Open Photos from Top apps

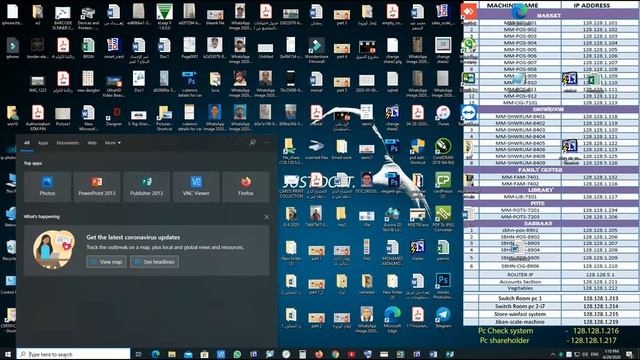(x=47, y=187)
